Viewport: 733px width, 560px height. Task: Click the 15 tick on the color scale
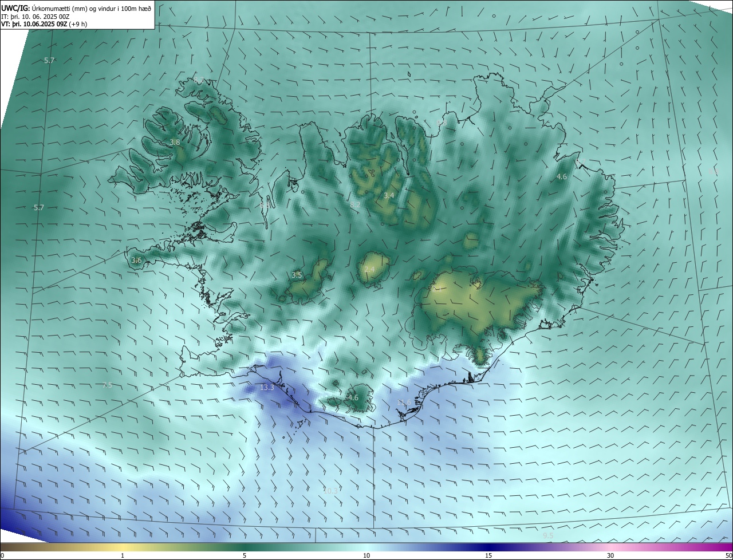tap(488, 556)
